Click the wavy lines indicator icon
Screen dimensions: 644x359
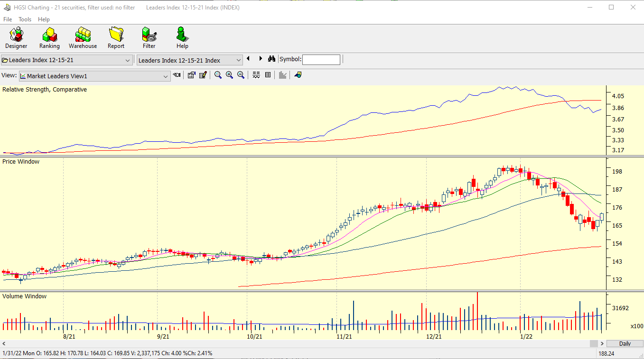[x=256, y=75]
